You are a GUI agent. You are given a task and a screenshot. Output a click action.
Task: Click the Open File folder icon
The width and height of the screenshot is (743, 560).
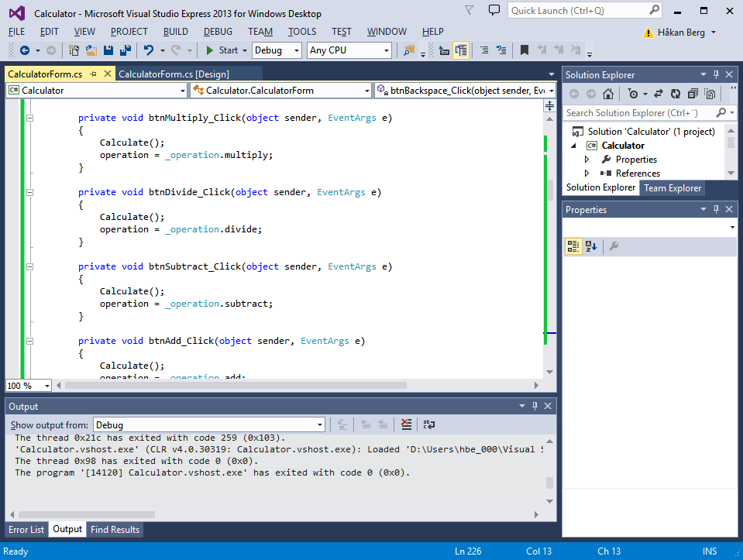[x=91, y=50]
